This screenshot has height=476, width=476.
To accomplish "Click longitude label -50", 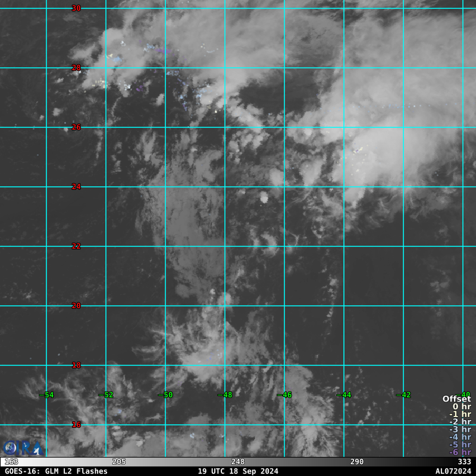I will coord(166,395).
